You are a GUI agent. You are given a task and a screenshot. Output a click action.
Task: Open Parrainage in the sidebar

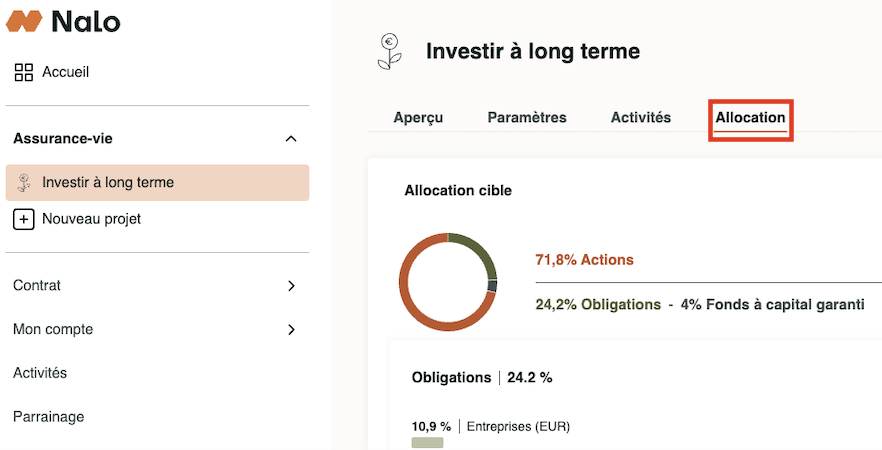[48, 417]
